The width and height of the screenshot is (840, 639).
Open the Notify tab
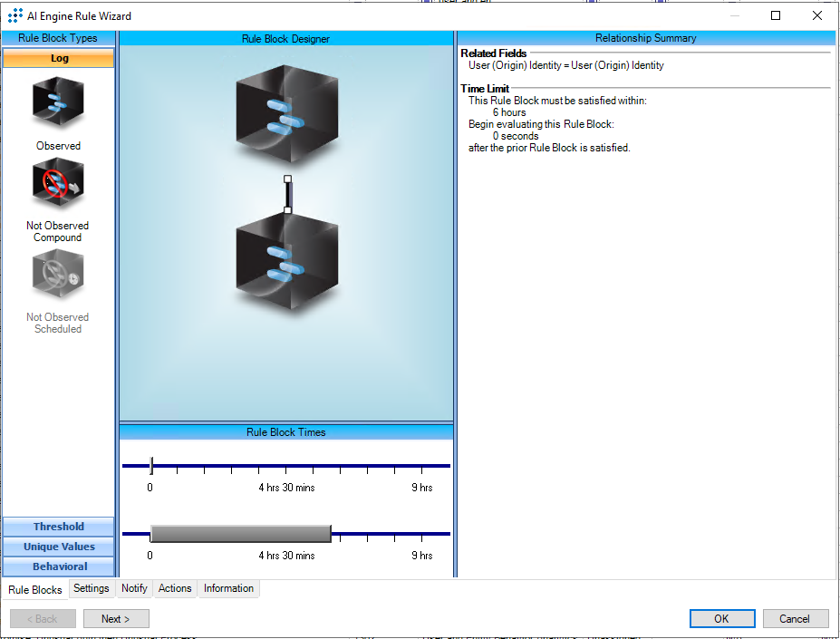tap(134, 588)
